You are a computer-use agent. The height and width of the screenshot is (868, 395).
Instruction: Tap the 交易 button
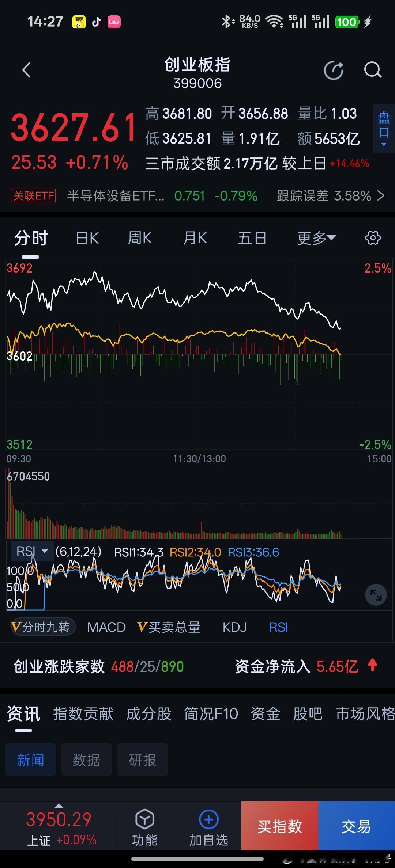click(357, 826)
